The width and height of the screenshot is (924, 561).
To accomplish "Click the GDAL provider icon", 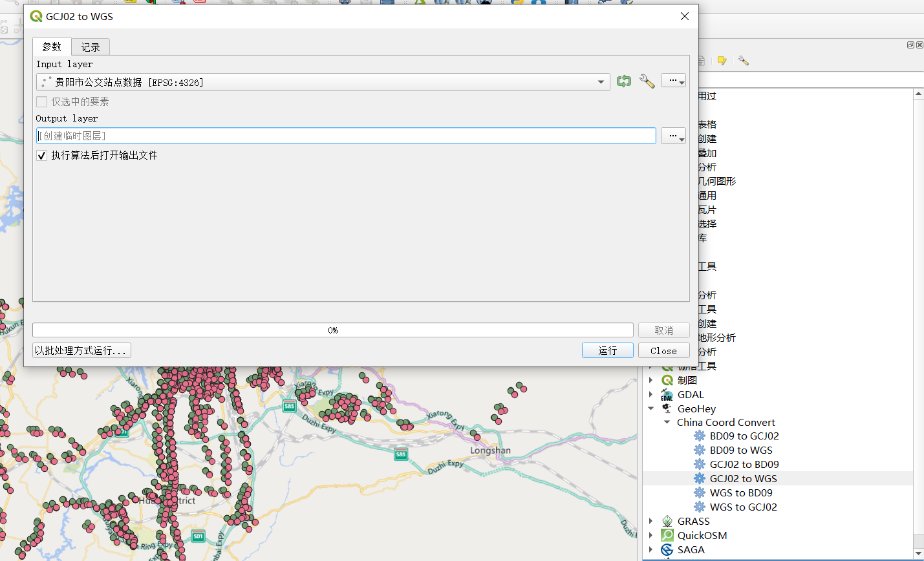I will tap(667, 394).
